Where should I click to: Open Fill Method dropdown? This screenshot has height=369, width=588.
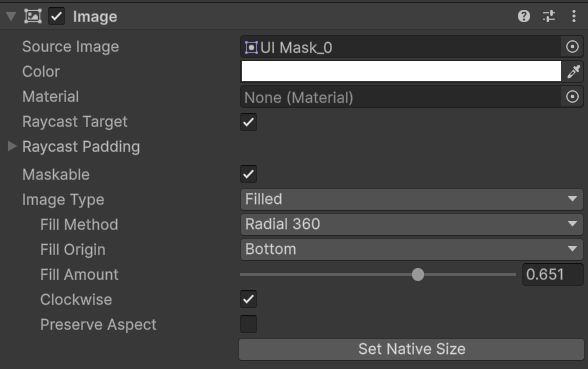pyautogui.click(x=411, y=224)
